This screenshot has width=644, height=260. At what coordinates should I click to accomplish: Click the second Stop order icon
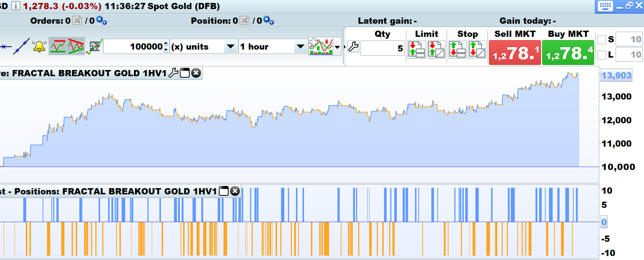click(477, 49)
